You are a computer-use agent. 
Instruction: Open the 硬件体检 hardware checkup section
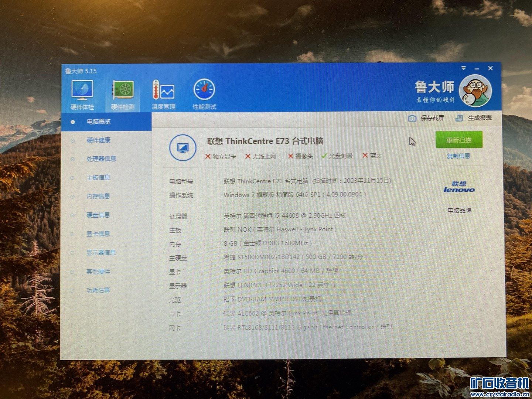pos(82,95)
